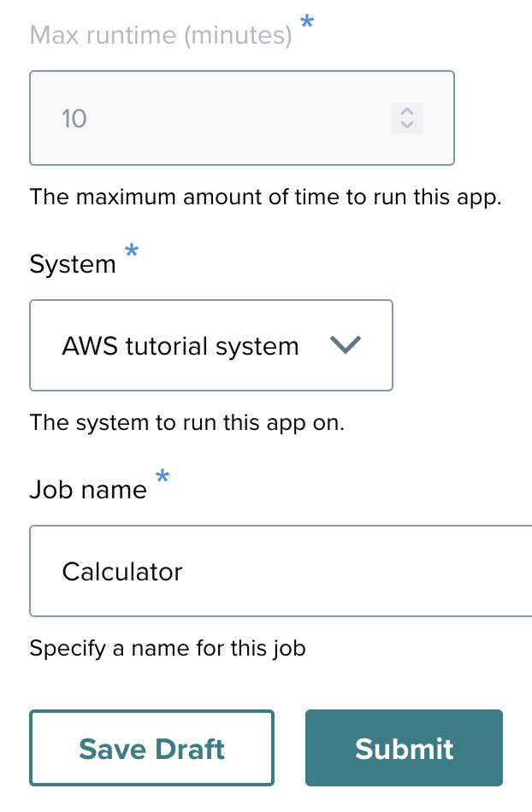This screenshot has height=812, width=532.
Task: Click the maximum run time help text
Action: [265, 197]
